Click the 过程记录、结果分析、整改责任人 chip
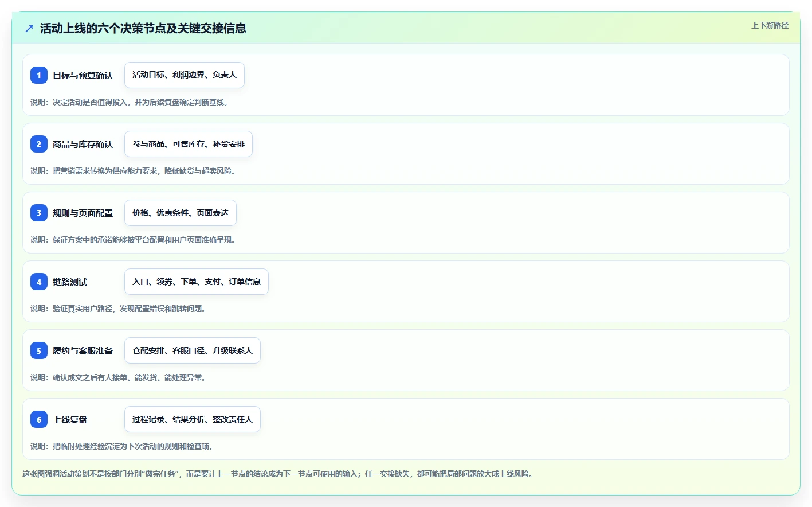This screenshot has width=812, height=507. pos(193,419)
